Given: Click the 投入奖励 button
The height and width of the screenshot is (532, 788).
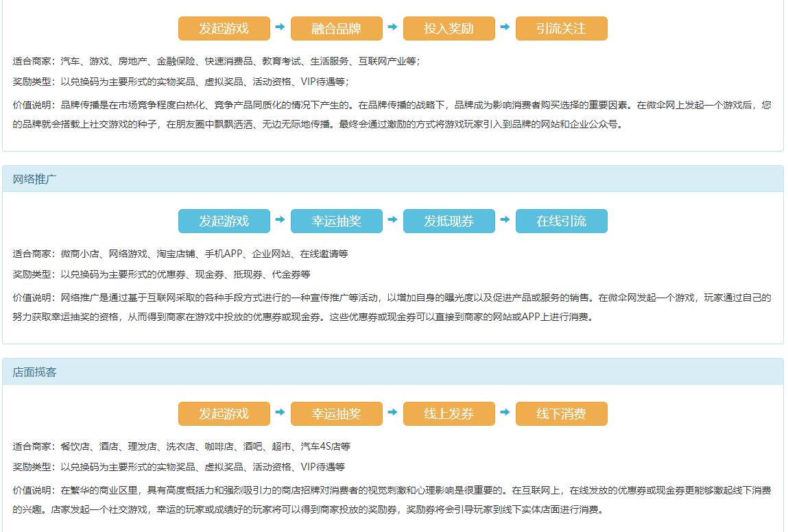Looking at the screenshot, I should [449, 28].
